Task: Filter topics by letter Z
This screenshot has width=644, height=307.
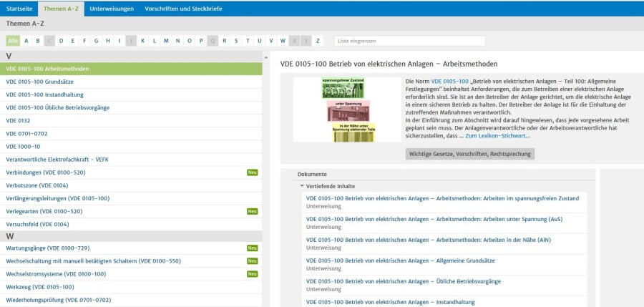Action: tap(318, 41)
